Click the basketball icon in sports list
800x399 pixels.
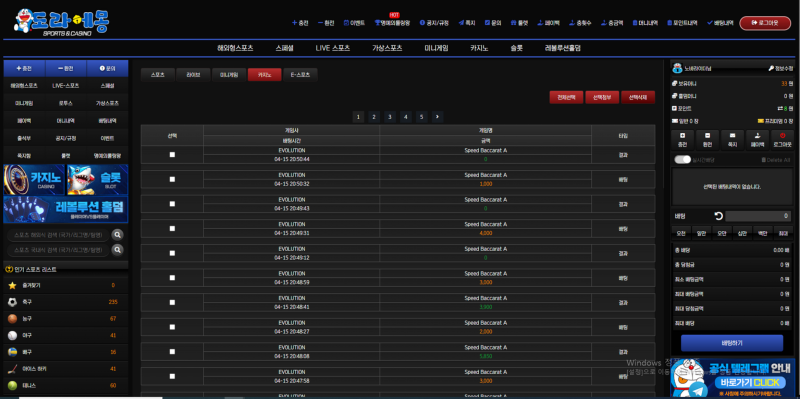[12, 319]
